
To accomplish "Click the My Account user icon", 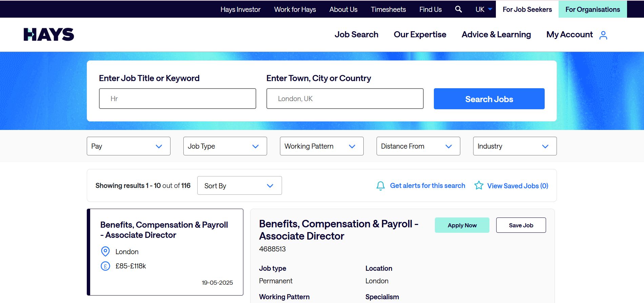I will pos(603,35).
